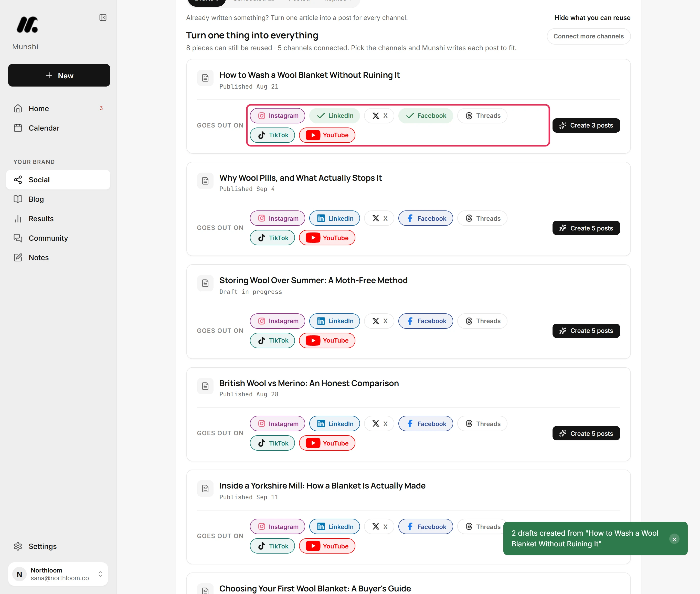Toggle the checked Facebook chip for How to Wash a Wool Blanket
The width and height of the screenshot is (700, 594).
(x=426, y=116)
